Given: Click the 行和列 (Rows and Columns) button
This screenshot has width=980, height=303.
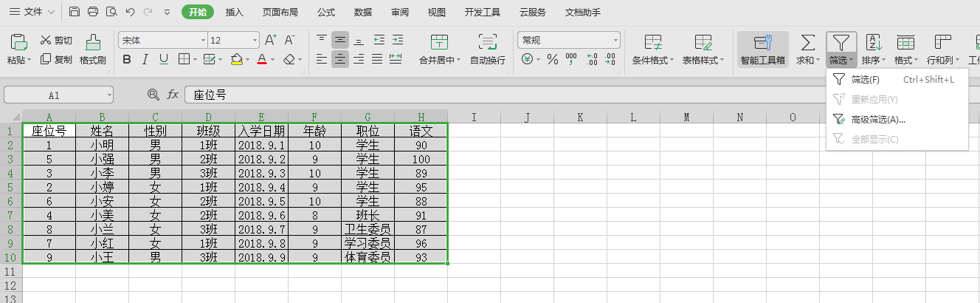Looking at the screenshot, I should coord(943,50).
